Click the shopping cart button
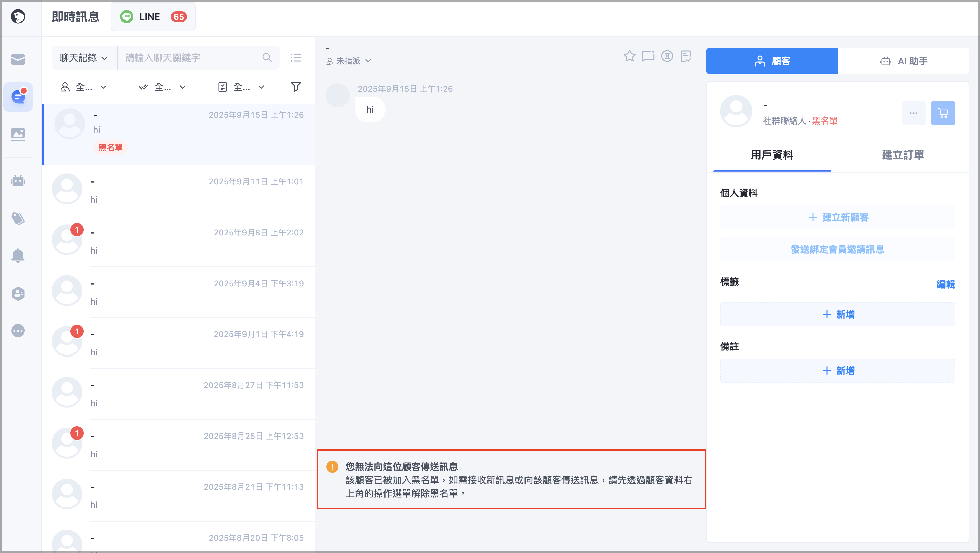980x553 pixels. click(x=943, y=113)
